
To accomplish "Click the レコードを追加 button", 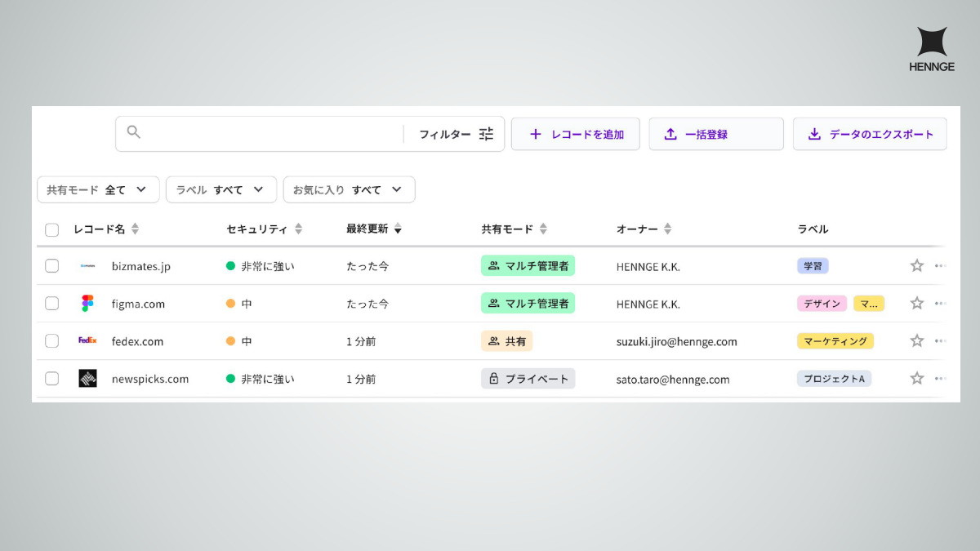I will pos(575,134).
